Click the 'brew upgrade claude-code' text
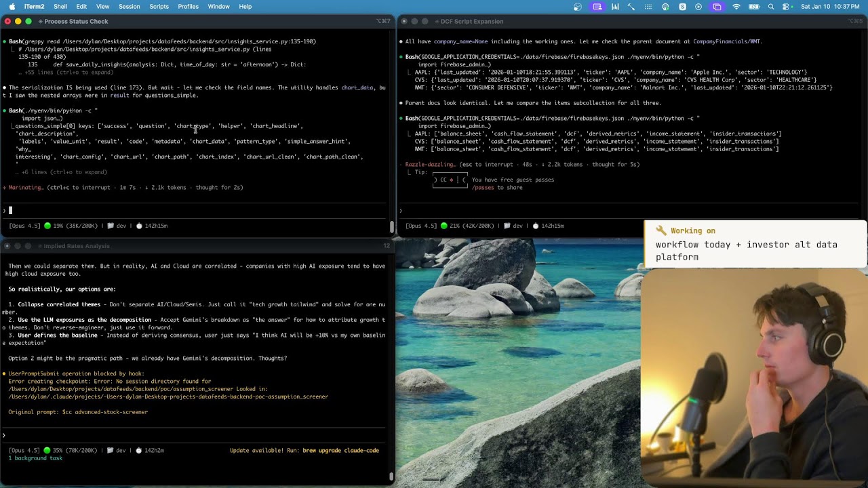The width and height of the screenshot is (868, 488). pyautogui.click(x=341, y=450)
